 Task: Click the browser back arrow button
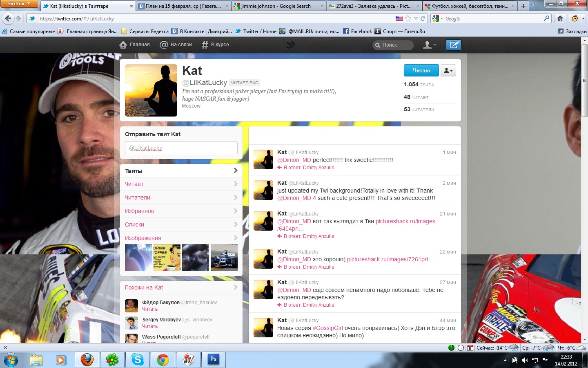8,18
